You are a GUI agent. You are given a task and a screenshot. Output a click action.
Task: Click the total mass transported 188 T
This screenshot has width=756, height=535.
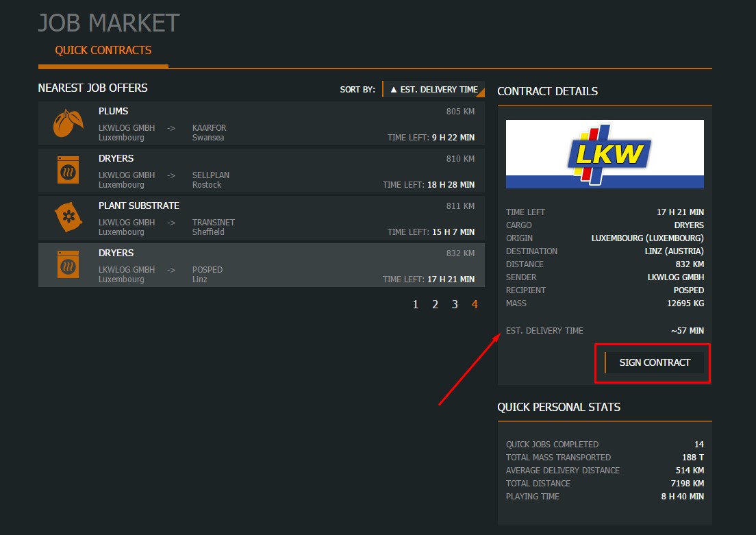pos(693,458)
